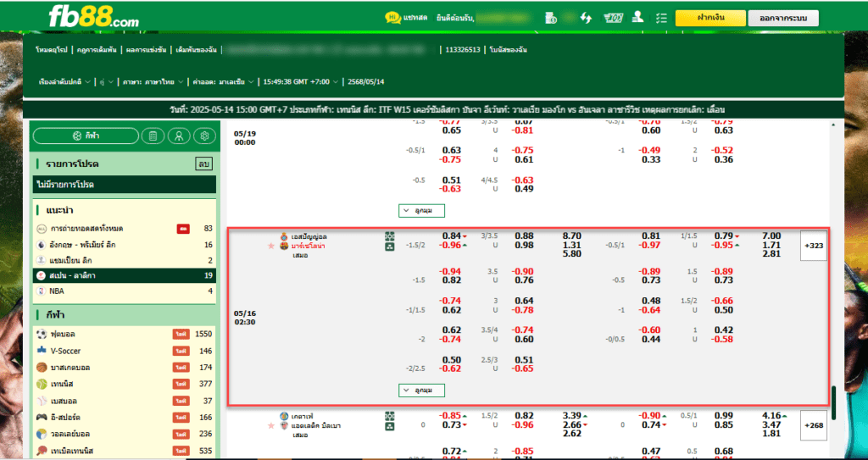
Task: Open the คู่ view dropdown
Action: click(106, 82)
